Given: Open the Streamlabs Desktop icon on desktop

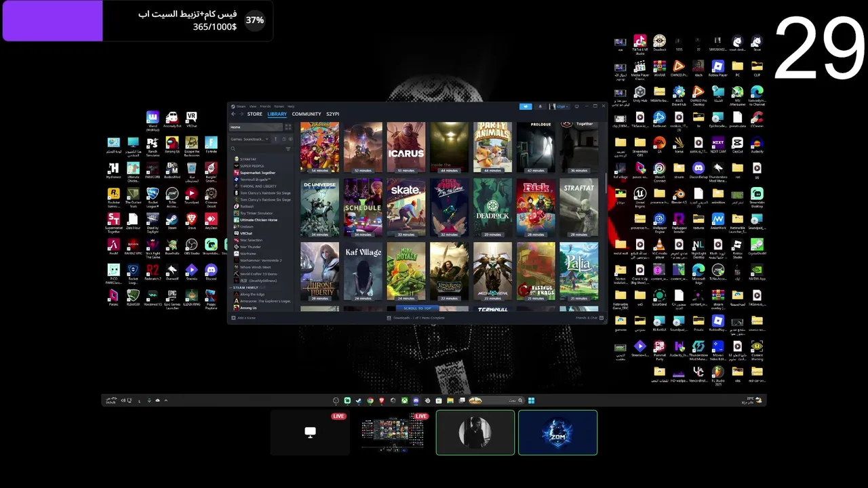Looking at the screenshot, I should [757, 197].
